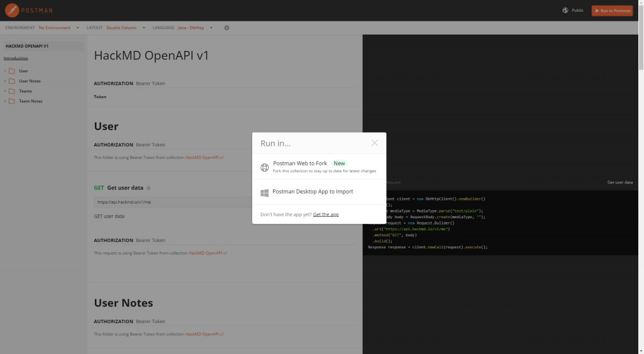This screenshot has height=354, width=644.
Task: Expand the Teams folder arrow
Action: click(5, 91)
